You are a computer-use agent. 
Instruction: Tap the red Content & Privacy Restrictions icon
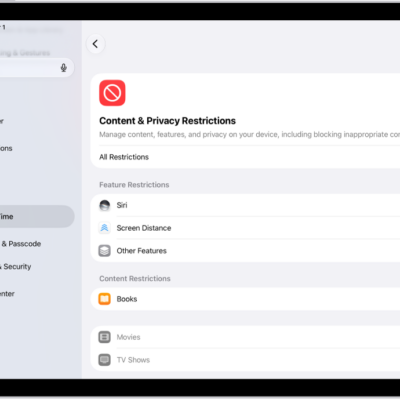point(112,93)
